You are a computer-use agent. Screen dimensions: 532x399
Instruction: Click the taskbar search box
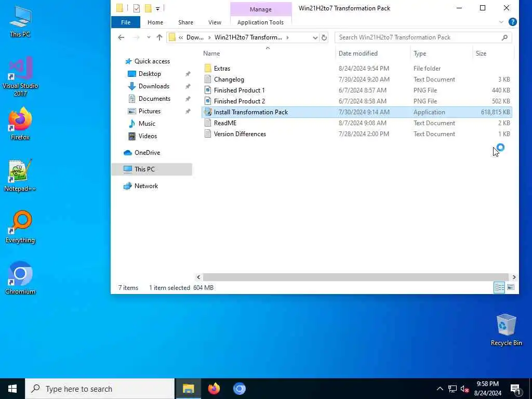[100, 389]
